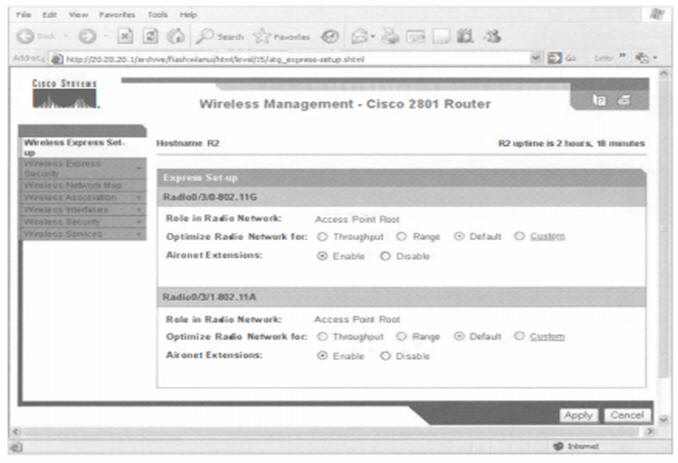
Task: Click the History clock icon
Action: pyautogui.click(x=329, y=37)
